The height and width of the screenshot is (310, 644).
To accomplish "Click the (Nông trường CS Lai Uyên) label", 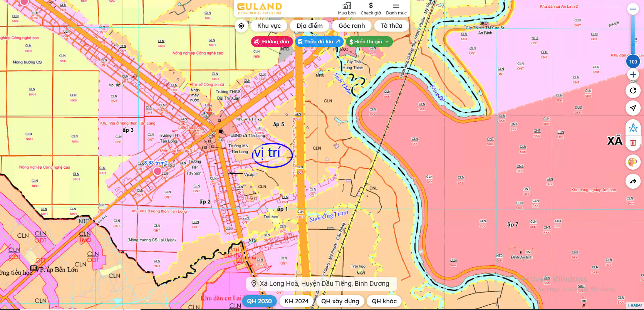I will [151, 240].
